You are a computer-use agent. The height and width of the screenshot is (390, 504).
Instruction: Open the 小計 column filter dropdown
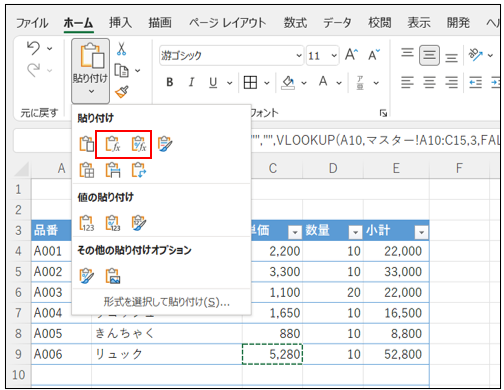point(421,232)
